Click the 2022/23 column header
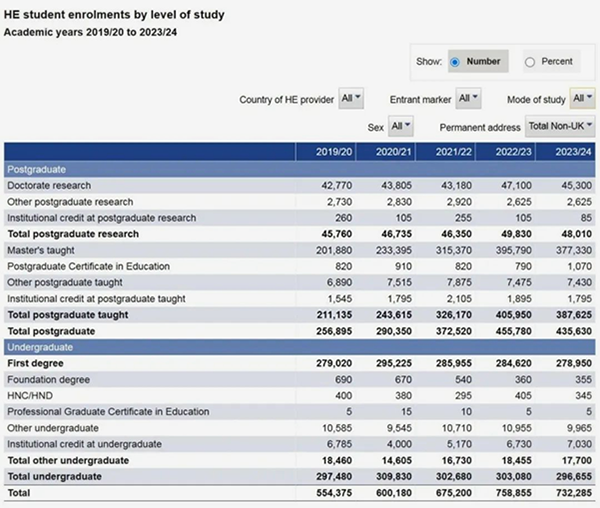600x508 pixels. (513, 152)
